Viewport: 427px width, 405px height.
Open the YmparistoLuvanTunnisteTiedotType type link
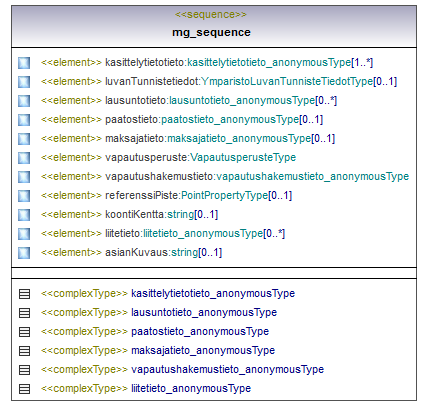tap(287, 81)
